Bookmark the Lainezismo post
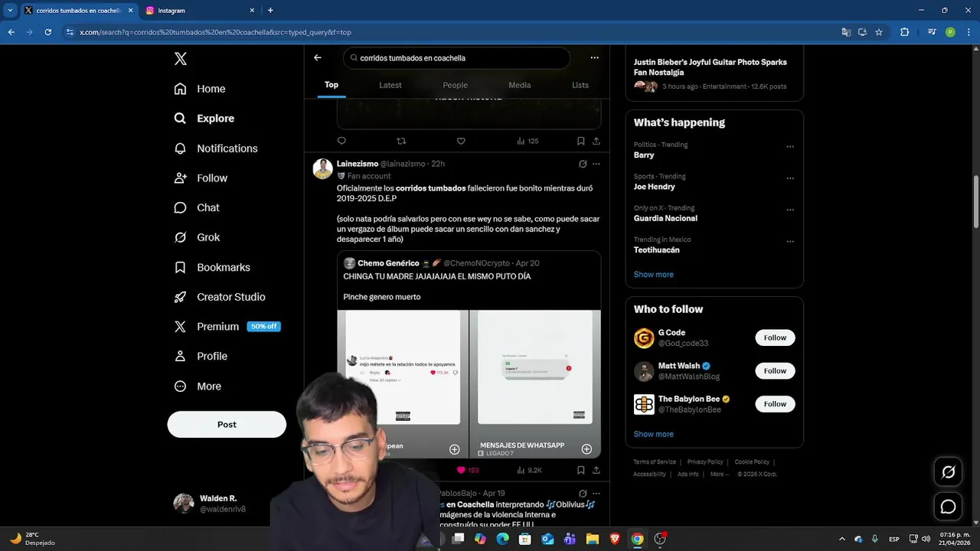 [x=580, y=470]
